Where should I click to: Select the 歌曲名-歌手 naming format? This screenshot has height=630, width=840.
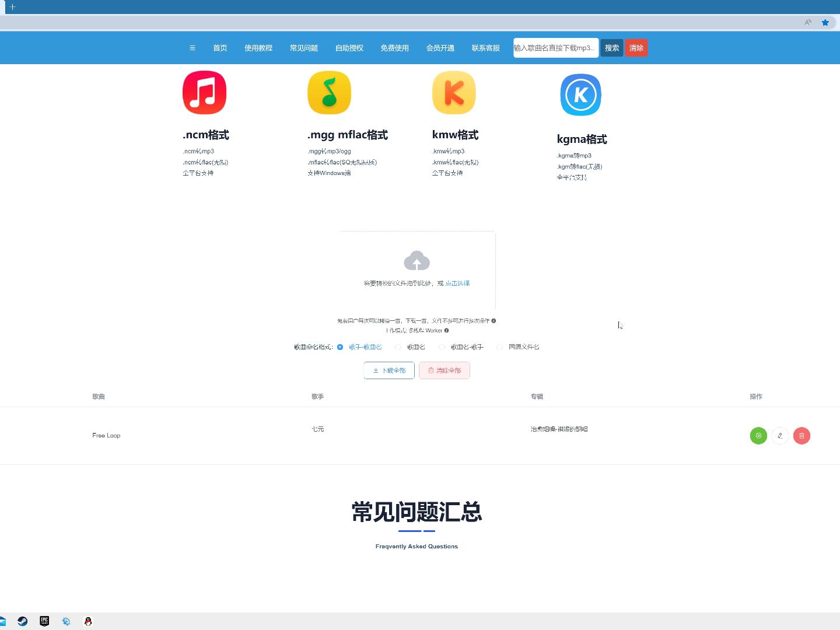pos(442,347)
